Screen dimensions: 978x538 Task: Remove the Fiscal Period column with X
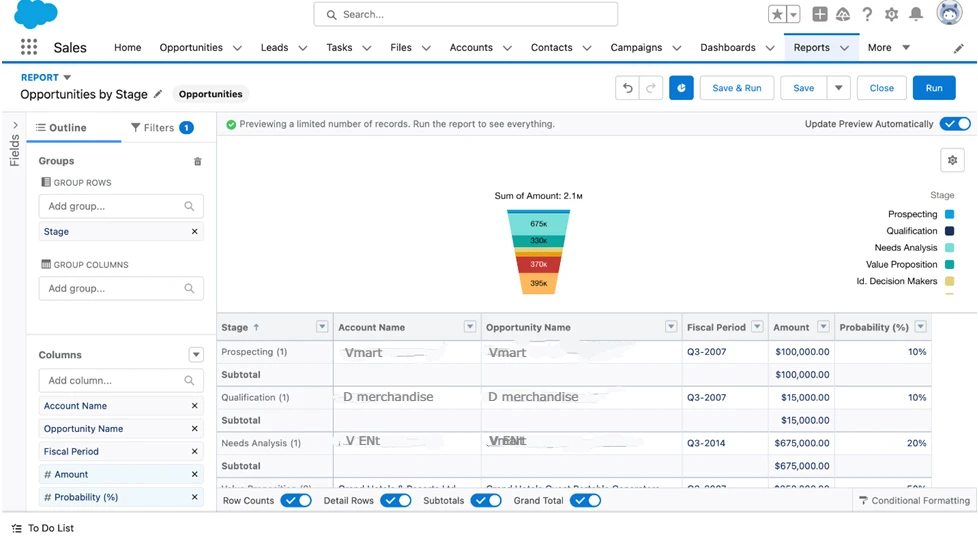[x=195, y=451]
